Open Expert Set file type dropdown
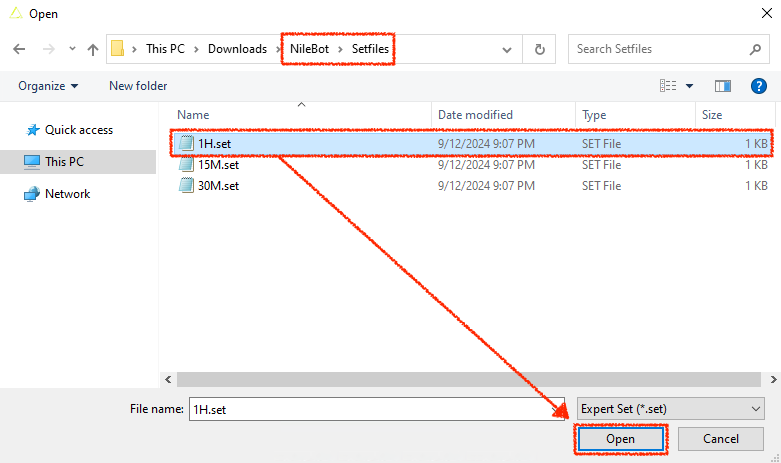 click(x=670, y=409)
